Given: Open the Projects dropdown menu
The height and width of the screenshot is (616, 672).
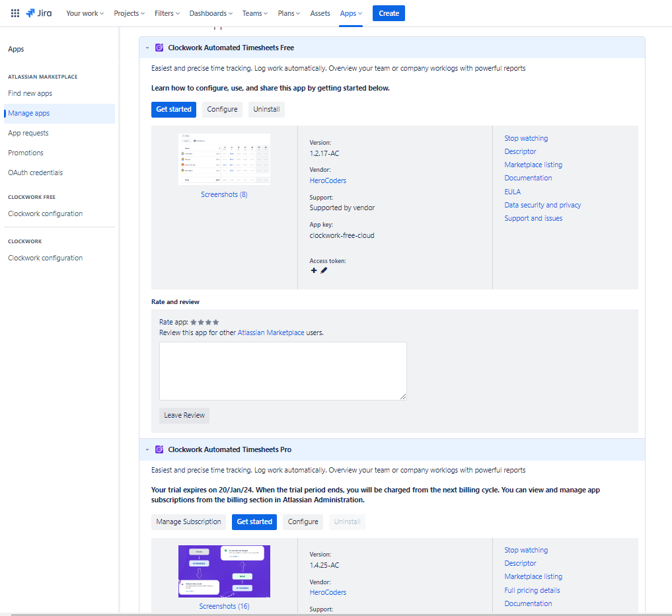Looking at the screenshot, I should click(129, 13).
